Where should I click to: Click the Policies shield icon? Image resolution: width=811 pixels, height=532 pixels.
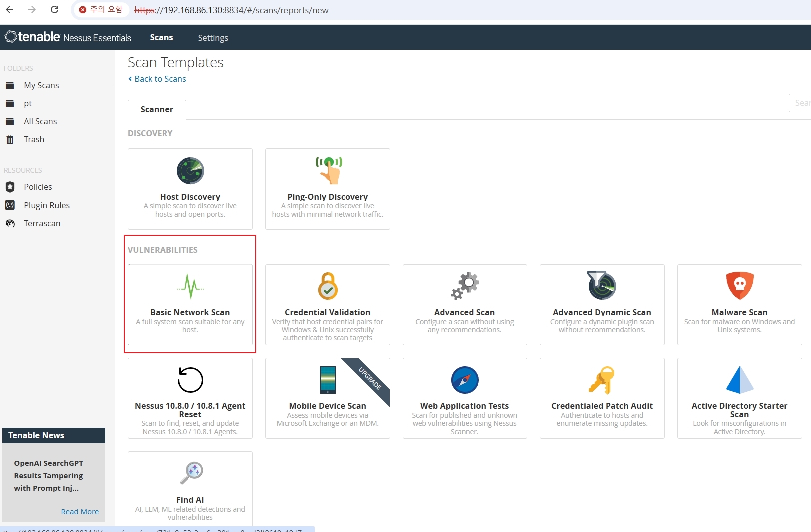pos(10,187)
